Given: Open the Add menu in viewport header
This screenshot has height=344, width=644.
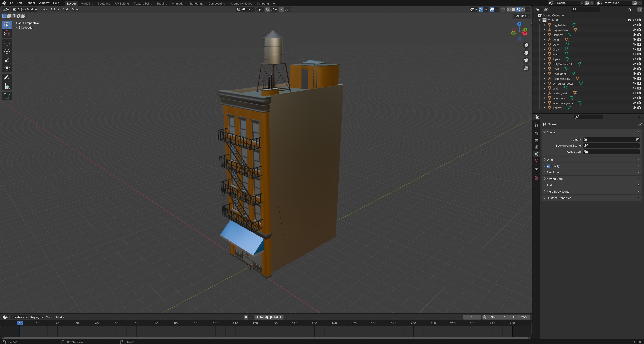Looking at the screenshot, I should (65, 10).
